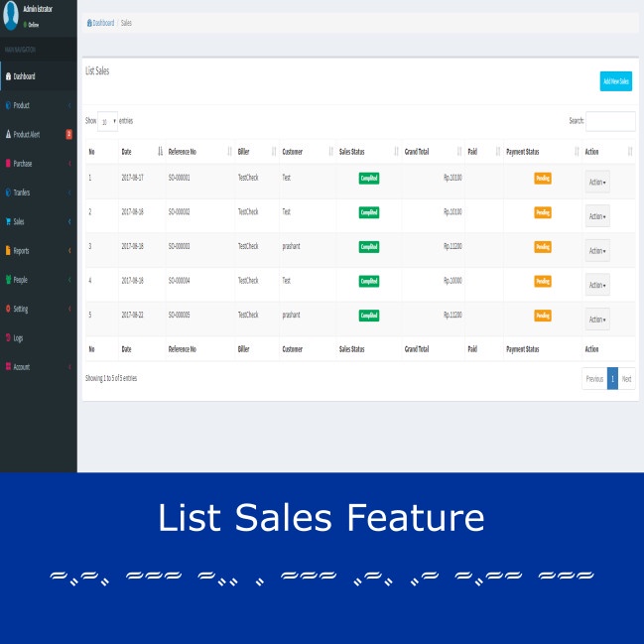Click the Product Alert warning icon
The height and width of the screenshot is (644, 644).
click(8, 134)
